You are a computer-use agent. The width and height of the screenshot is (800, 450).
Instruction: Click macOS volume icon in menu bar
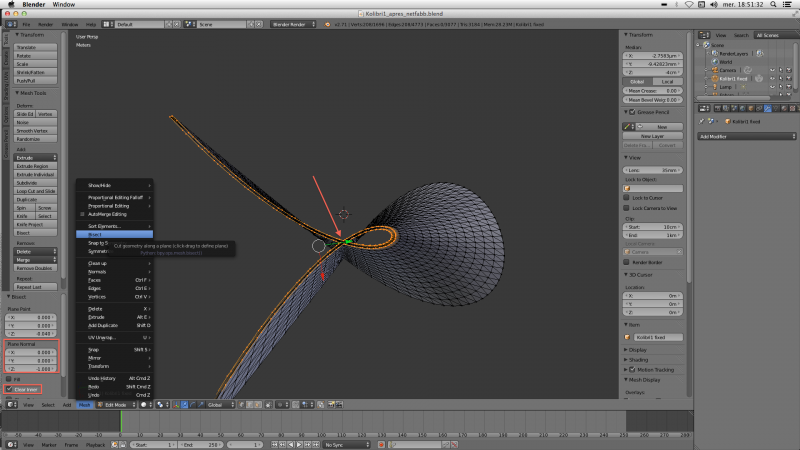713,4
